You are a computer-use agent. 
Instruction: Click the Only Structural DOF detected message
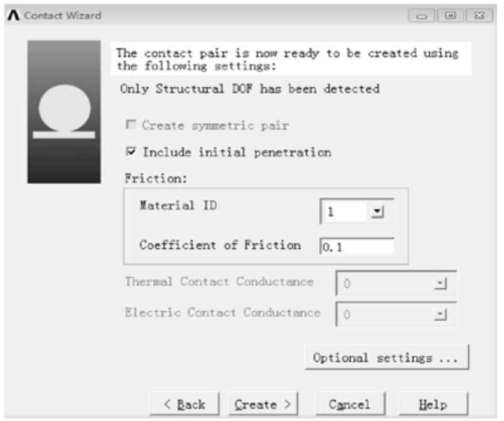pos(249,89)
